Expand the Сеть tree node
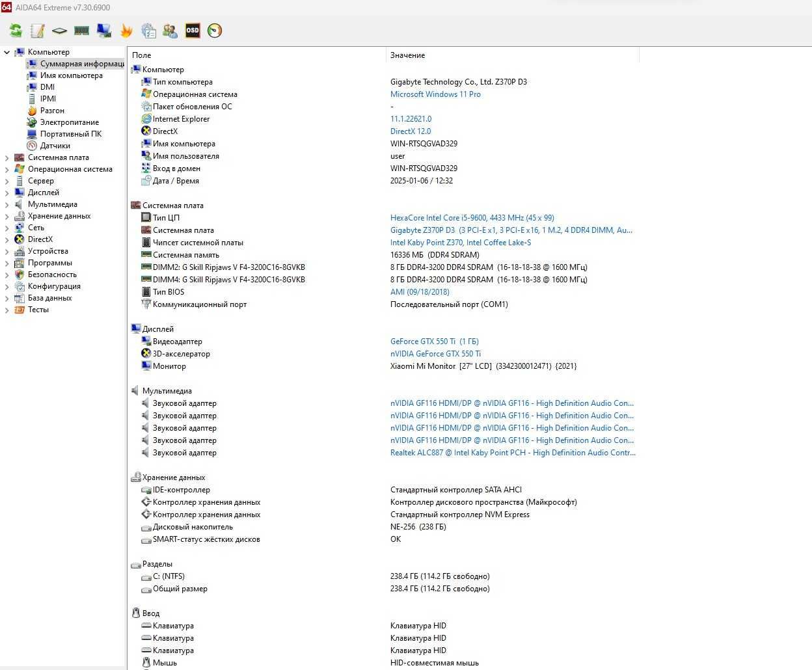This screenshot has height=670, width=812. [x=7, y=228]
